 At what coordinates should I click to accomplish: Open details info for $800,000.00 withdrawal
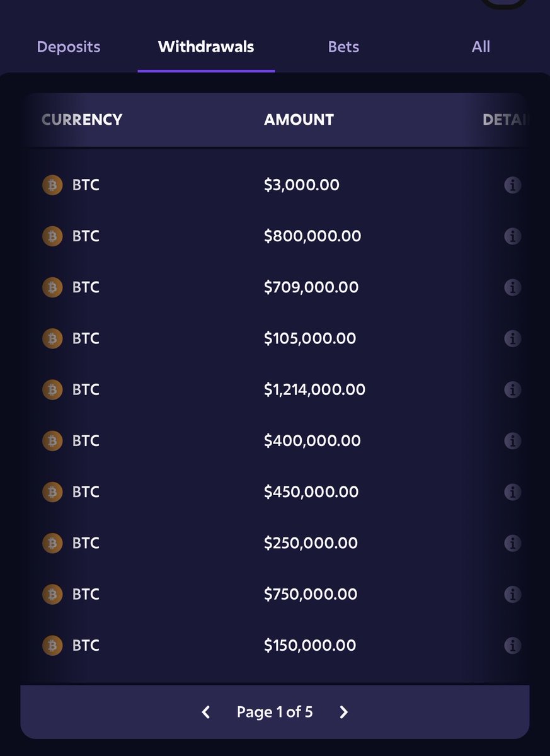click(513, 236)
